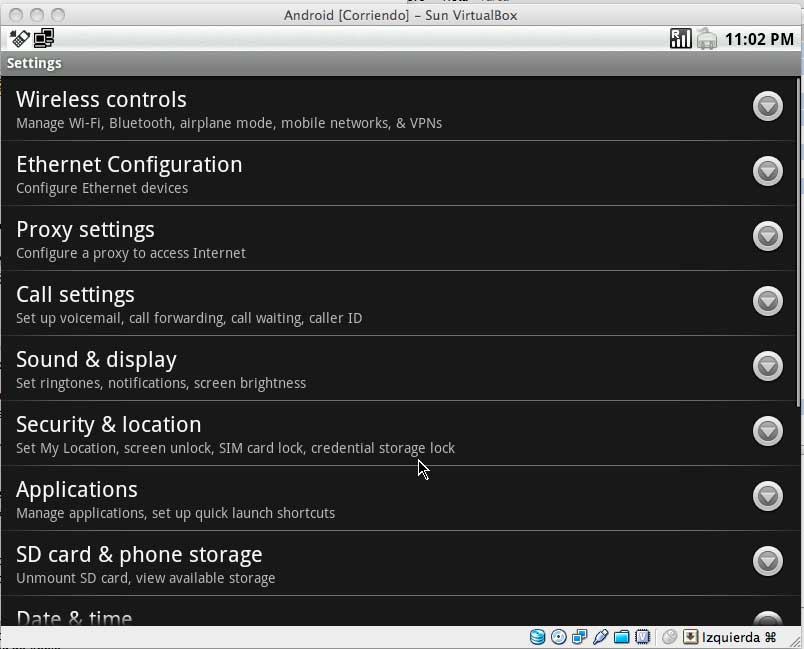Image resolution: width=804 pixels, height=649 pixels.
Task: Click the USB devices indicator icon
Action: coord(600,637)
